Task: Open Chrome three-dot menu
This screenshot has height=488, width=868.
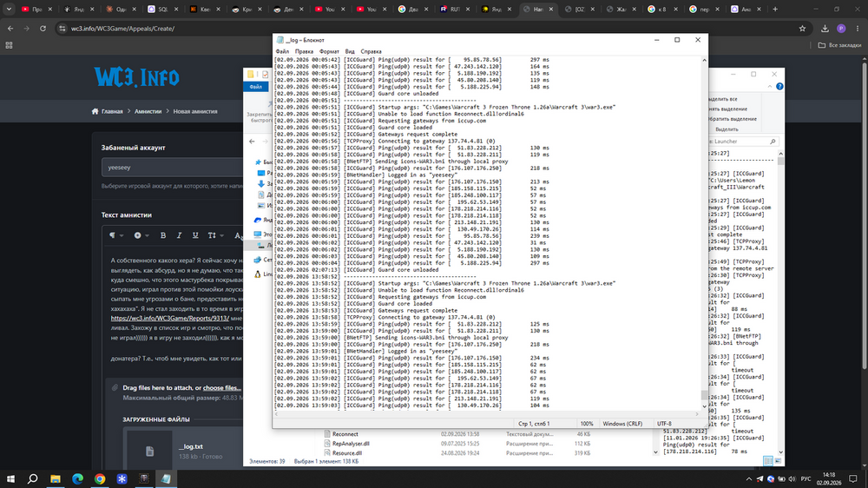Action: coord(858,29)
